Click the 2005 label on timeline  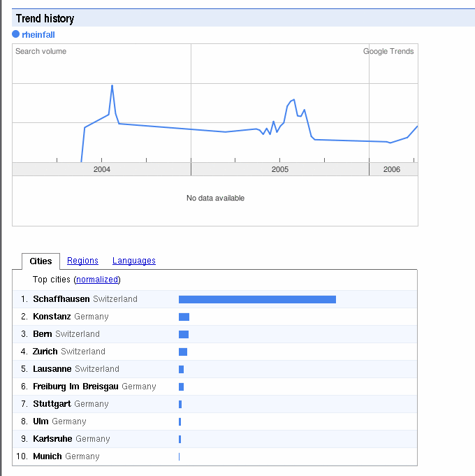(x=279, y=169)
